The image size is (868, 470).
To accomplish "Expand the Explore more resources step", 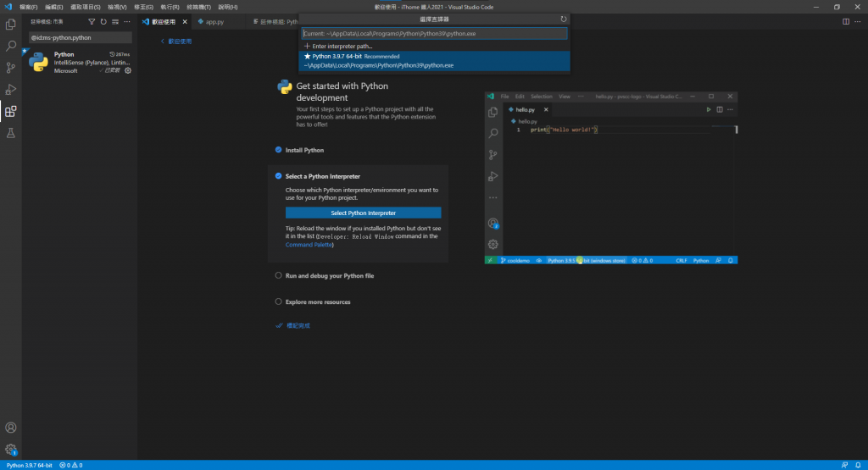I will (x=318, y=302).
